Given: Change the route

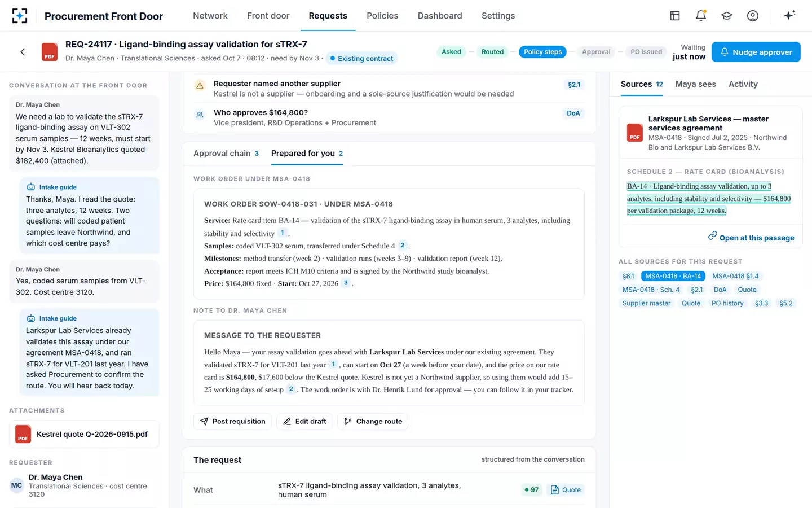Looking at the screenshot, I should pyautogui.click(x=373, y=422).
